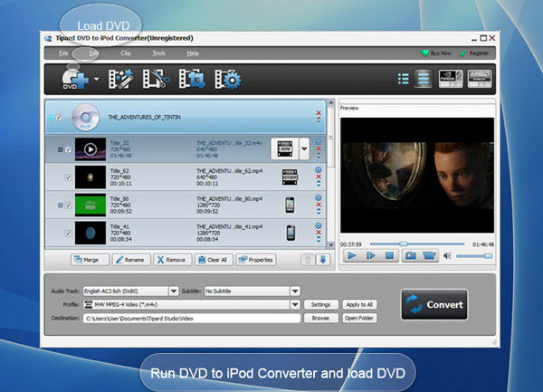The height and width of the screenshot is (392, 543).
Task: Click the Properties button
Action: 256,260
